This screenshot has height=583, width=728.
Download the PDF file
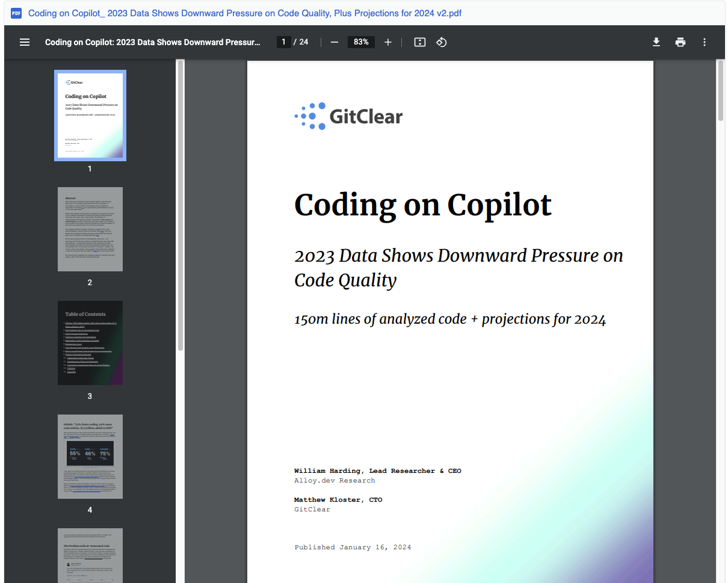coord(656,42)
